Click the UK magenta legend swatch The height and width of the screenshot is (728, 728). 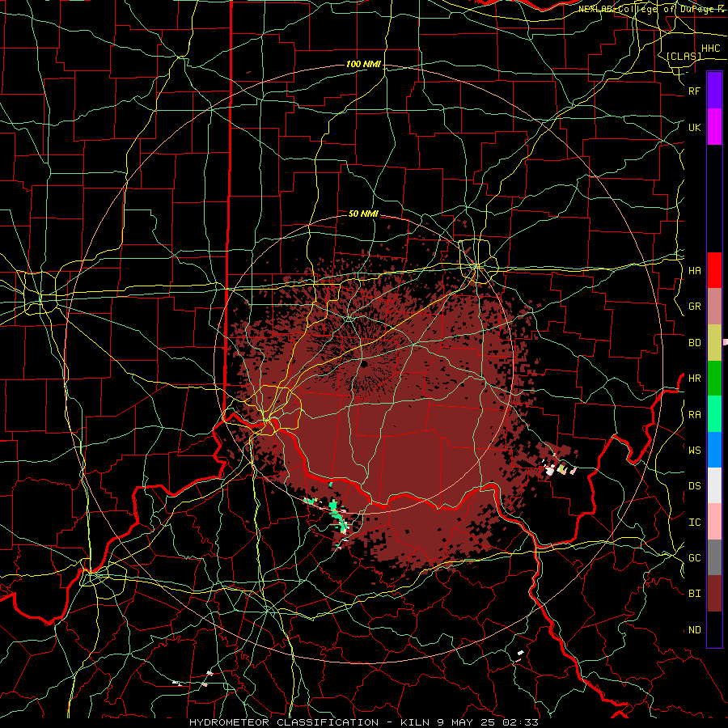[x=714, y=127]
